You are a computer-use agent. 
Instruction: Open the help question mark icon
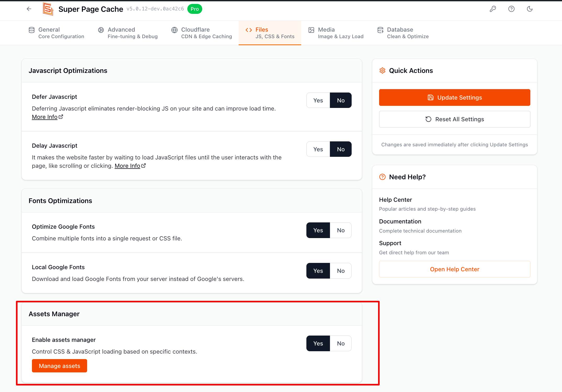pos(511,9)
